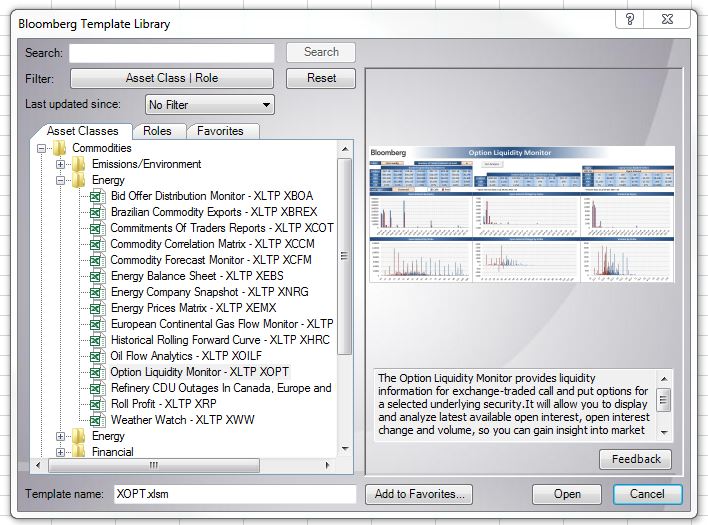Expand the Emissions/Environment tree node

tap(61, 164)
